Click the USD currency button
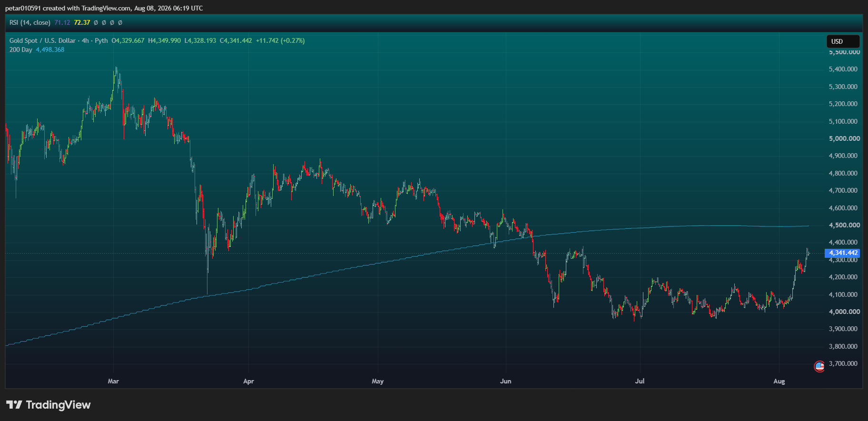 coord(843,41)
